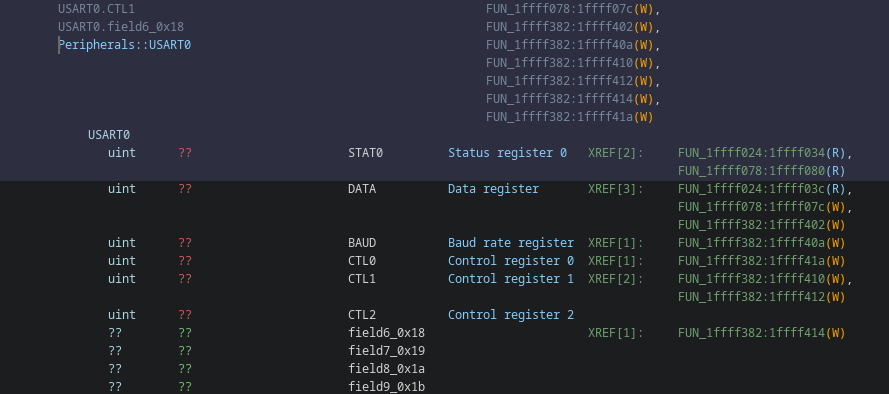The image size is (889, 394).
Task: Select the DATA register field name
Action: click(x=362, y=189)
